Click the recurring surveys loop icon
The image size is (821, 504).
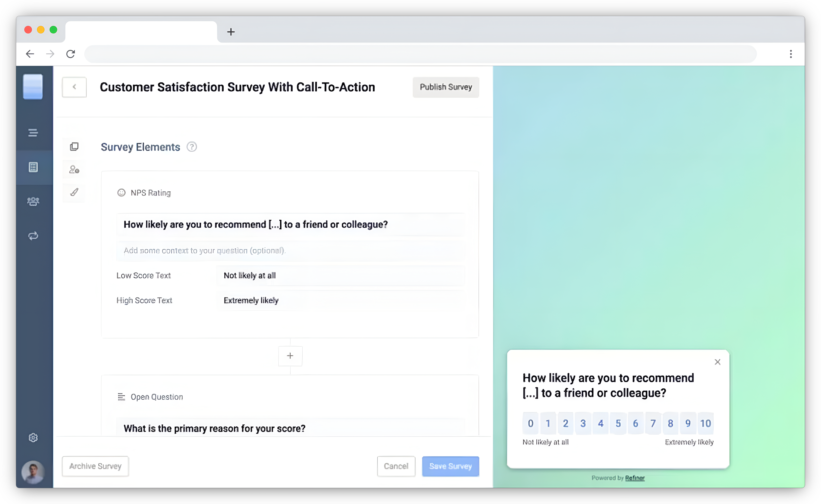pyautogui.click(x=33, y=236)
